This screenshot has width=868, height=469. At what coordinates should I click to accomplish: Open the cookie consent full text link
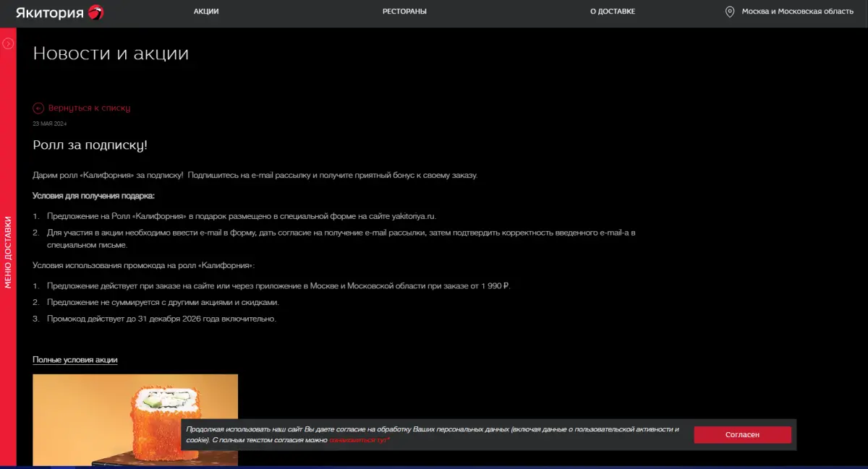[x=359, y=440]
